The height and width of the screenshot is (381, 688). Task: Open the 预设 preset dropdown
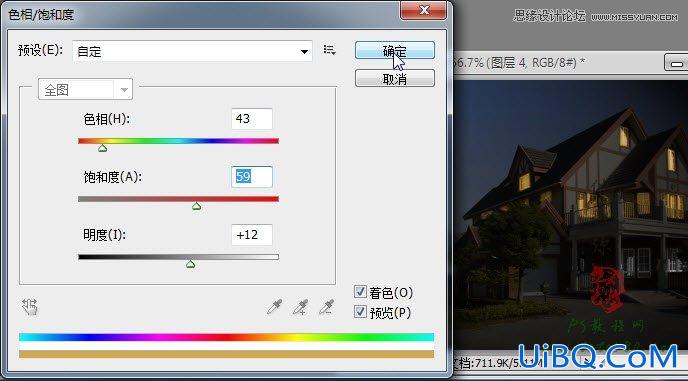pos(192,51)
